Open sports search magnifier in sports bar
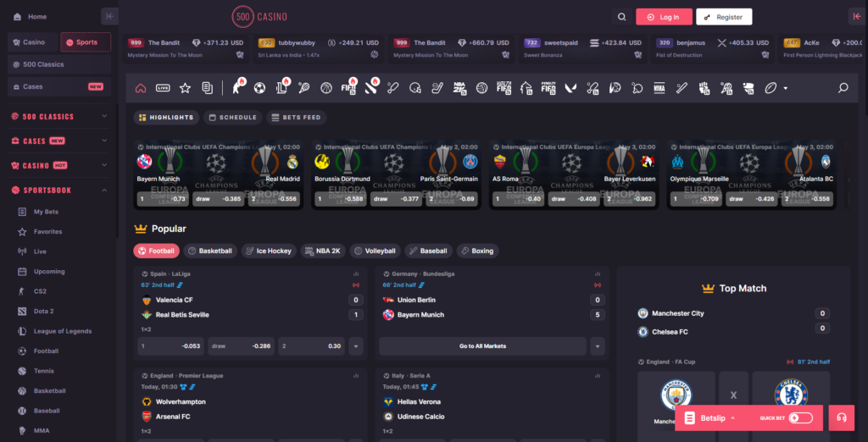 843,88
